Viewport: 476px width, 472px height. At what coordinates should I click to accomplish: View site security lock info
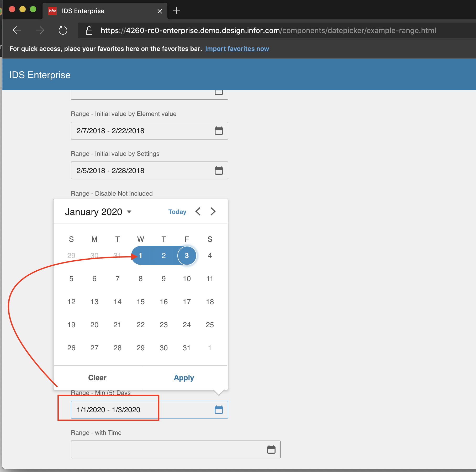tap(89, 30)
